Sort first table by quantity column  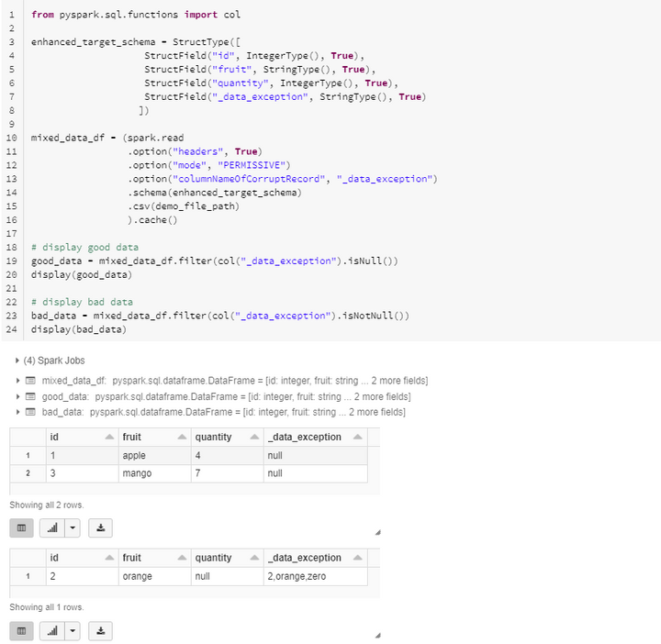(x=254, y=438)
